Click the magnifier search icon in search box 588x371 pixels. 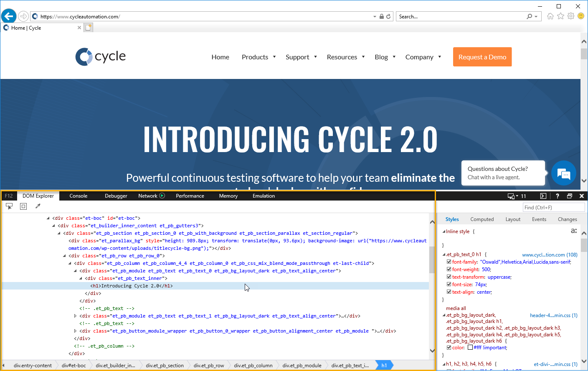pyautogui.click(x=530, y=16)
